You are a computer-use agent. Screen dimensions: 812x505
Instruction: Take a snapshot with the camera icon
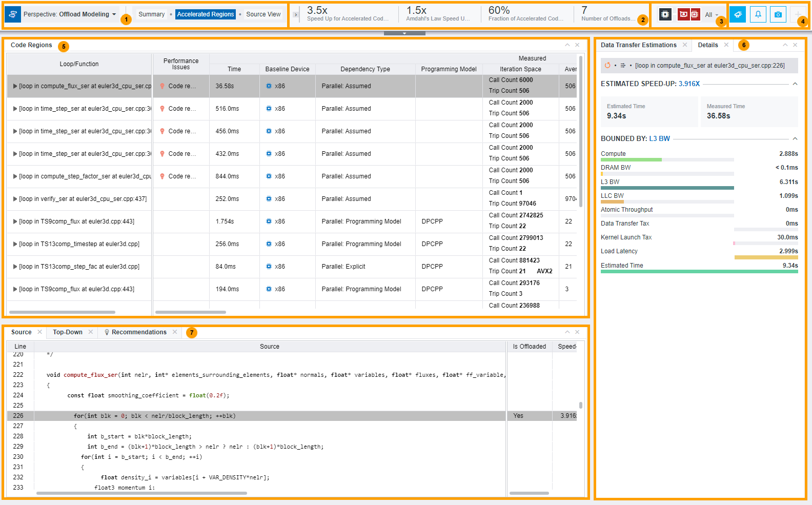click(778, 14)
